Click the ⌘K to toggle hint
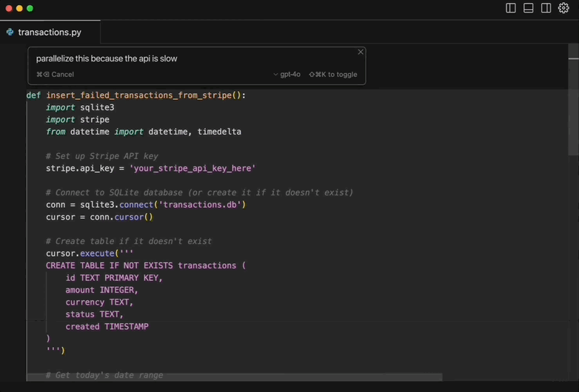 tap(333, 74)
